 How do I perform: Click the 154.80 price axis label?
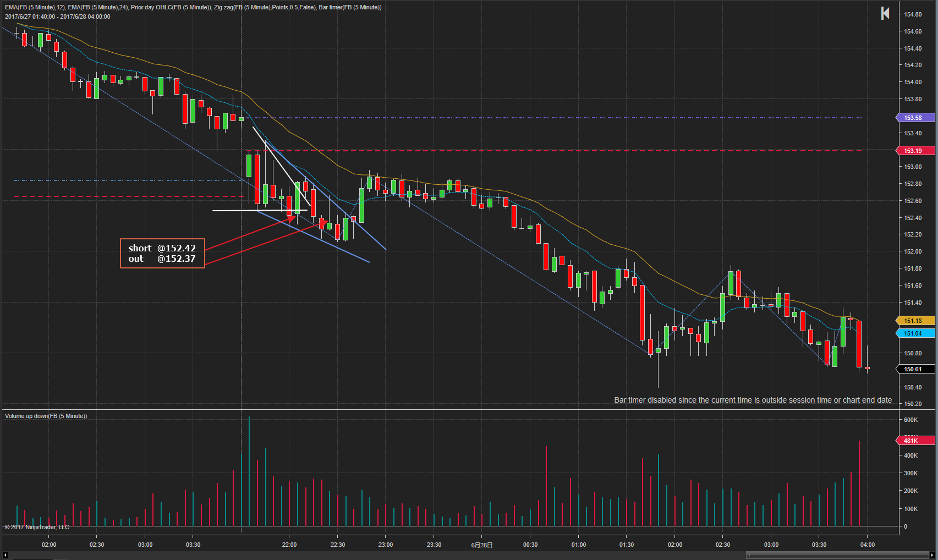(913, 14)
